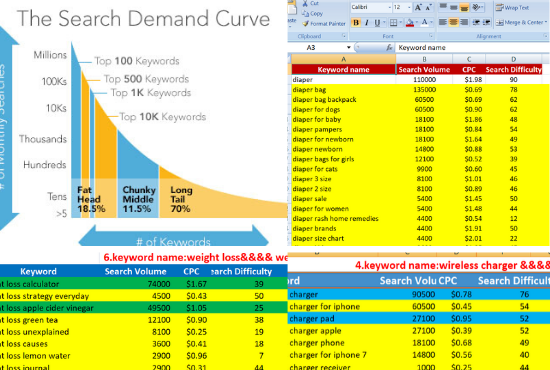Select the 'loss calculator' keyword row

pyautogui.click(x=143, y=284)
